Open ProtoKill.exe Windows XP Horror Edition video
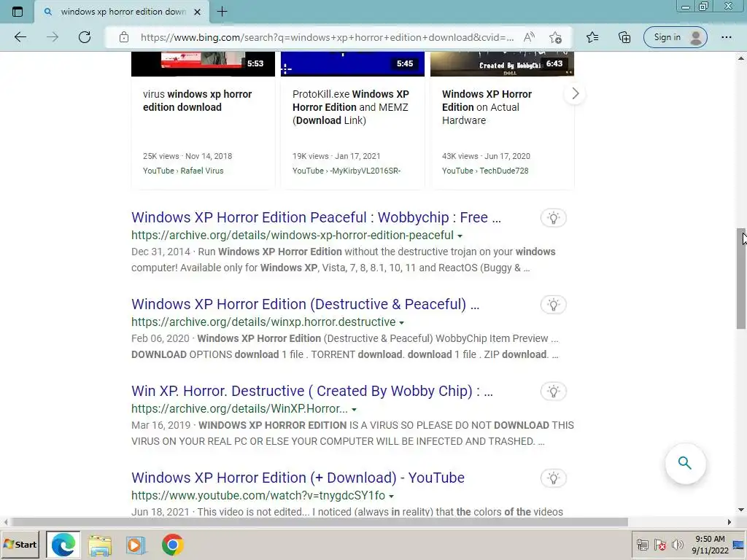 [351, 107]
